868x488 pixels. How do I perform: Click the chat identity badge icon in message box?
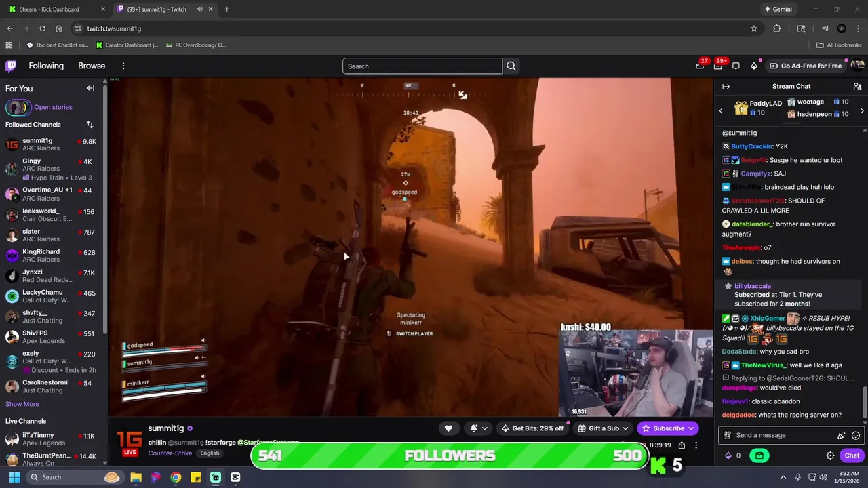(728, 435)
